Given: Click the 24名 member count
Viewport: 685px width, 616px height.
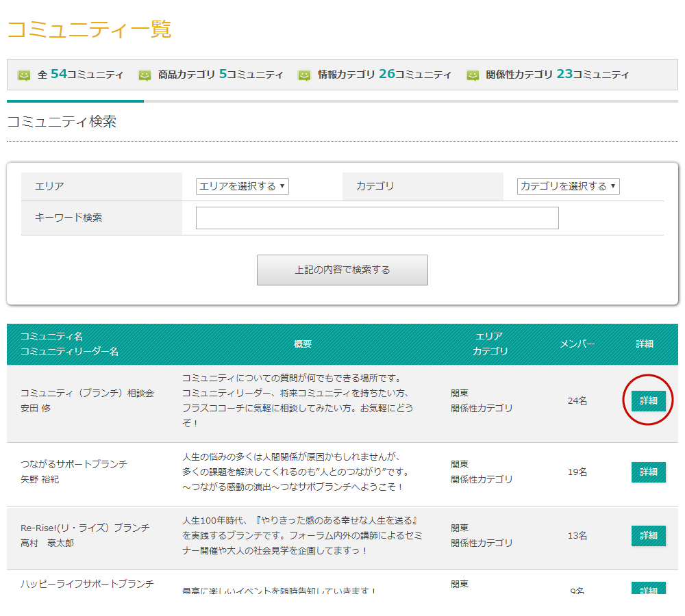Looking at the screenshot, I should pos(577,401).
